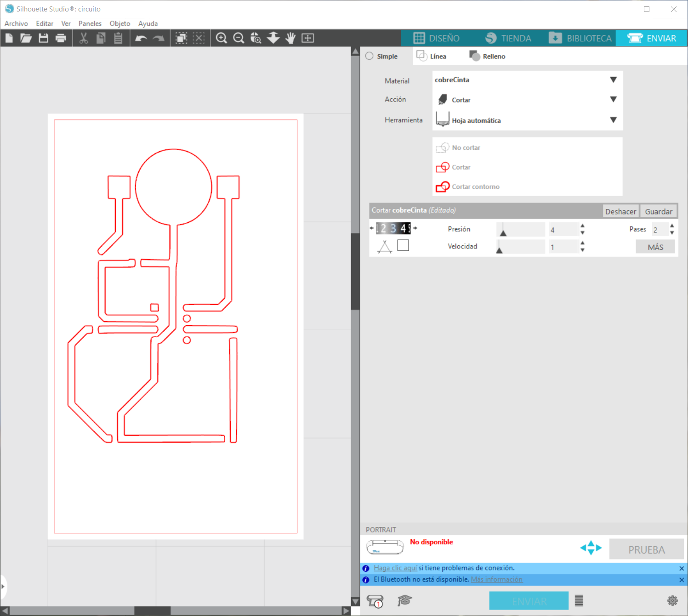
Task: Open settings with the gear icon
Action: pos(672,600)
